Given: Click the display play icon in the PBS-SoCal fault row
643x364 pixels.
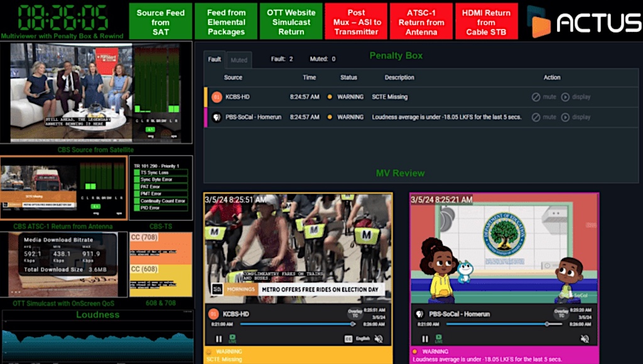Looking at the screenshot, I should pos(565,117).
